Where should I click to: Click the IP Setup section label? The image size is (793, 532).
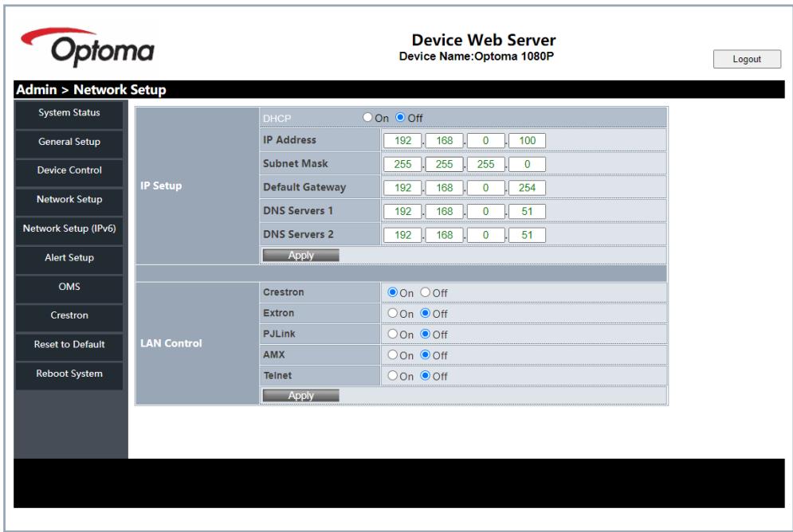161,186
